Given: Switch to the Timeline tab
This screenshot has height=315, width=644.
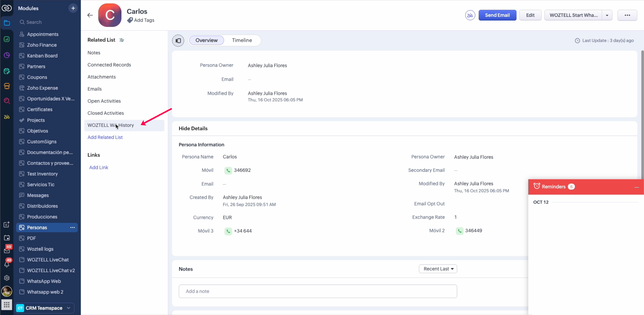Looking at the screenshot, I should pos(242,40).
